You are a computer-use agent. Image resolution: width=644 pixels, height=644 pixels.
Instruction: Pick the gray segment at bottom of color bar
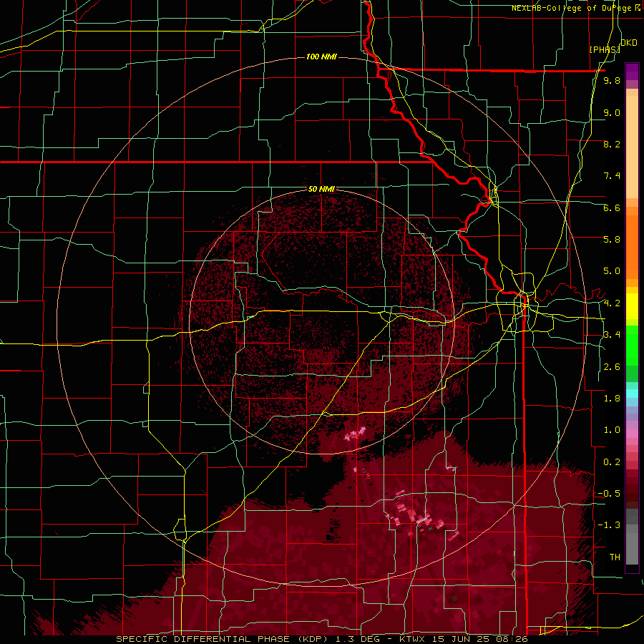tap(632, 546)
